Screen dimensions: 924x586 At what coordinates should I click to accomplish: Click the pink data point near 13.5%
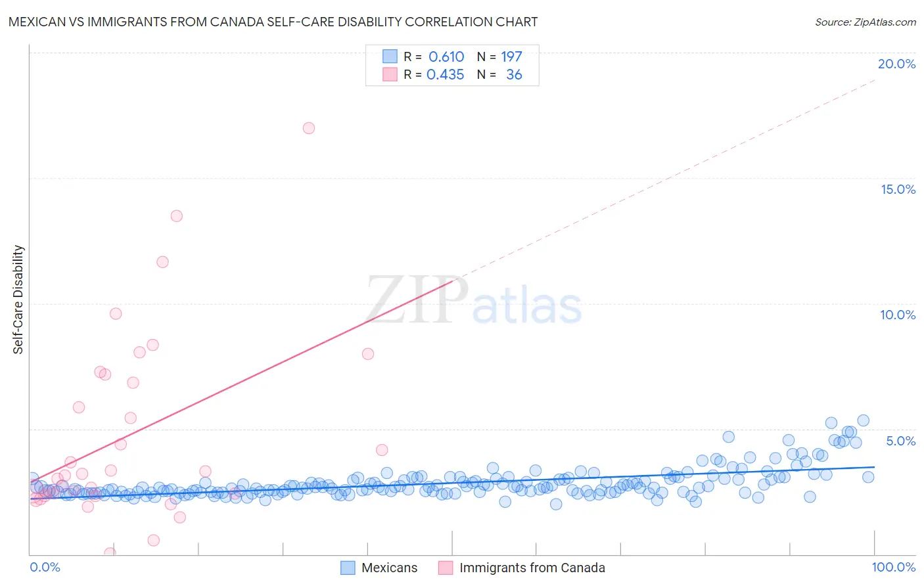click(x=176, y=215)
